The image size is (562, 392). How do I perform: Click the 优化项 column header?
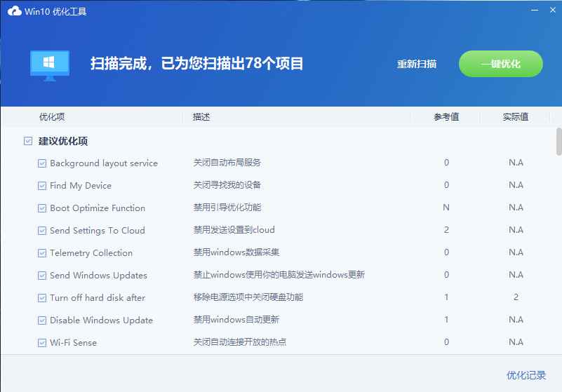52,117
